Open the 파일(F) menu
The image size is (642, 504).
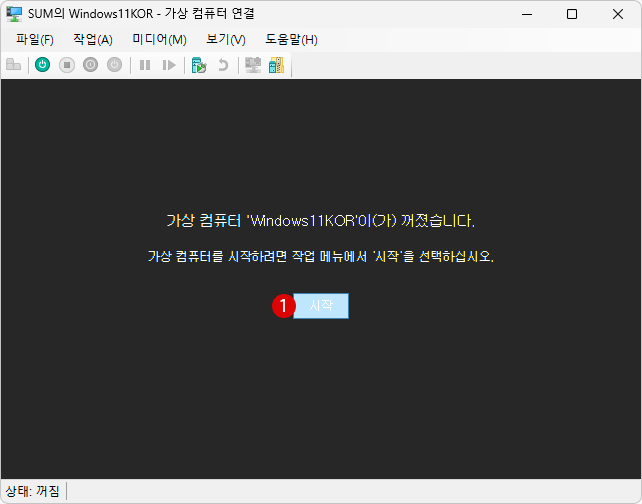click(35, 40)
